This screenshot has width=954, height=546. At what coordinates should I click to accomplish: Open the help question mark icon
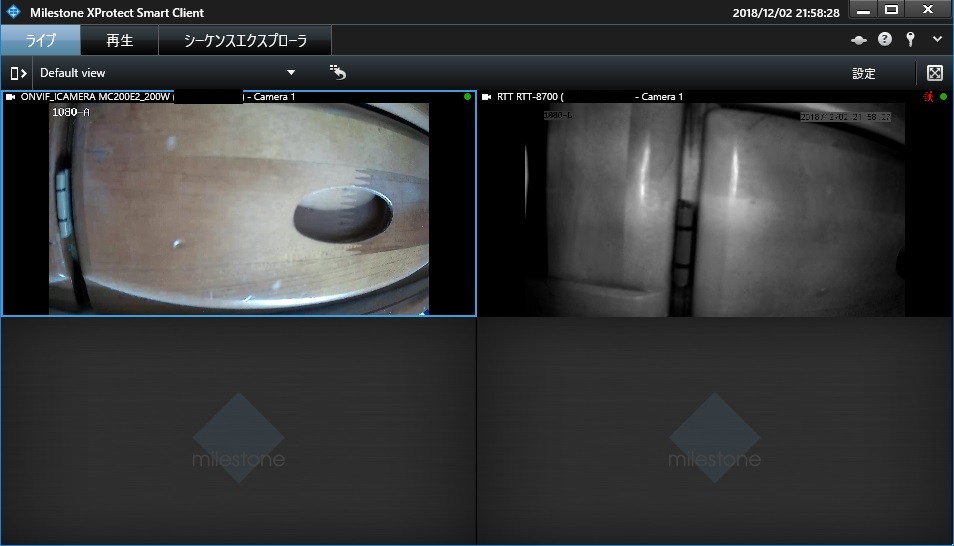(x=885, y=40)
